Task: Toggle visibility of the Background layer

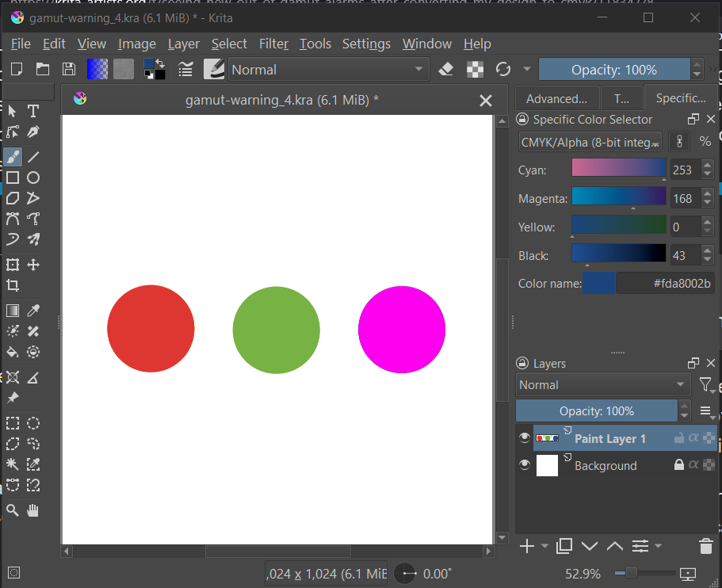Action: [524, 466]
